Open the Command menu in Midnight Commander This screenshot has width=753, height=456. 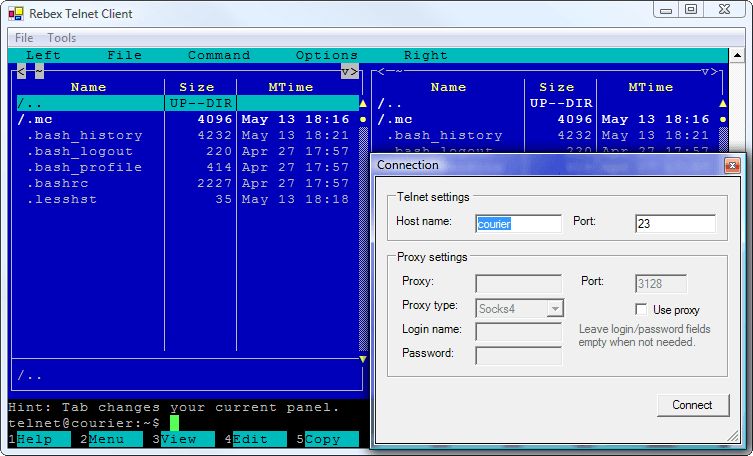[219, 55]
